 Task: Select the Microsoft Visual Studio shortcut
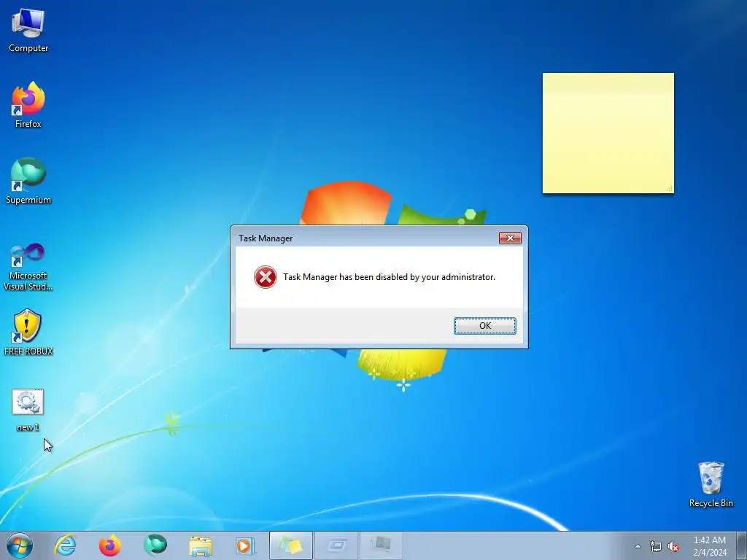click(x=28, y=267)
